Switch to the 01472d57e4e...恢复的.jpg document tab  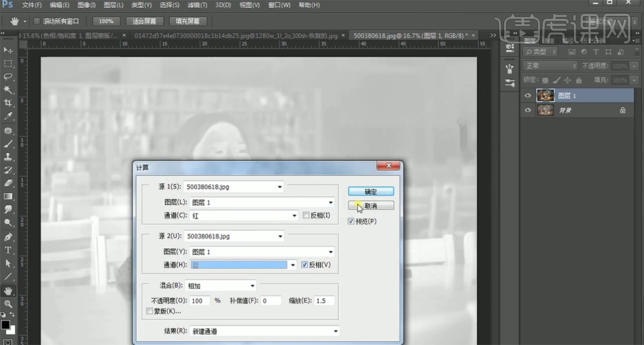click(235, 35)
